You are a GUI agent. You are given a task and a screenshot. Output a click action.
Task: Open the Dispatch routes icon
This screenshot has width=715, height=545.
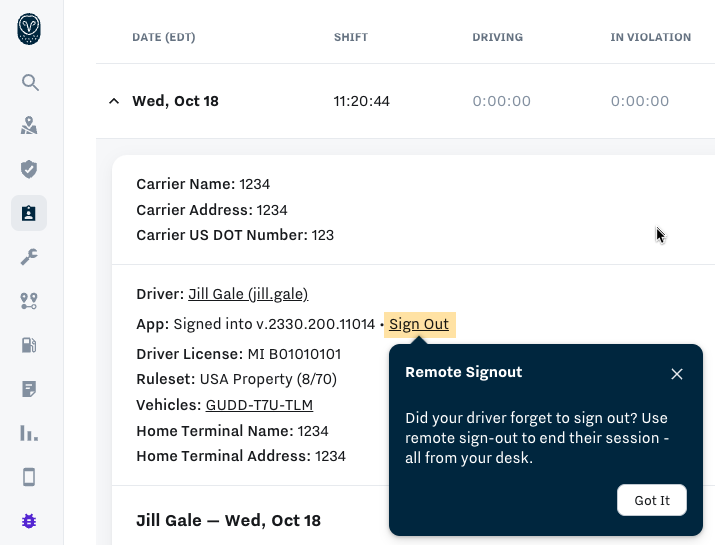click(x=30, y=301)
